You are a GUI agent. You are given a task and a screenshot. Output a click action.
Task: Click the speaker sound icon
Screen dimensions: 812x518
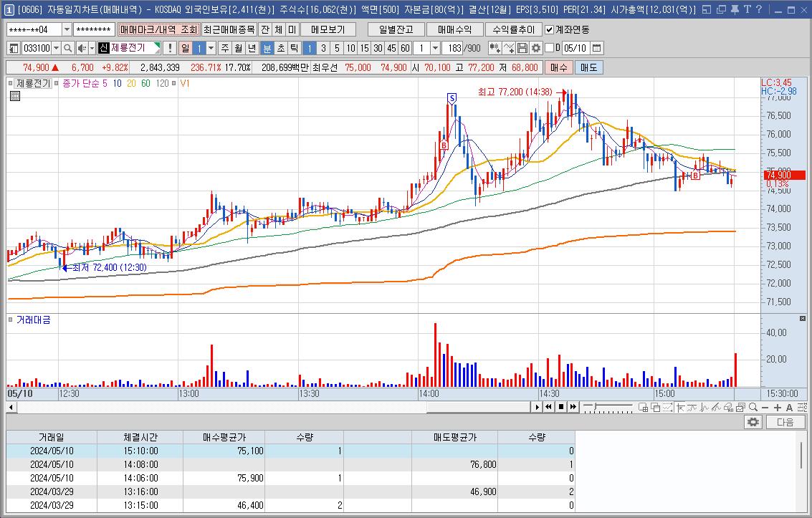tap(81, 48)
